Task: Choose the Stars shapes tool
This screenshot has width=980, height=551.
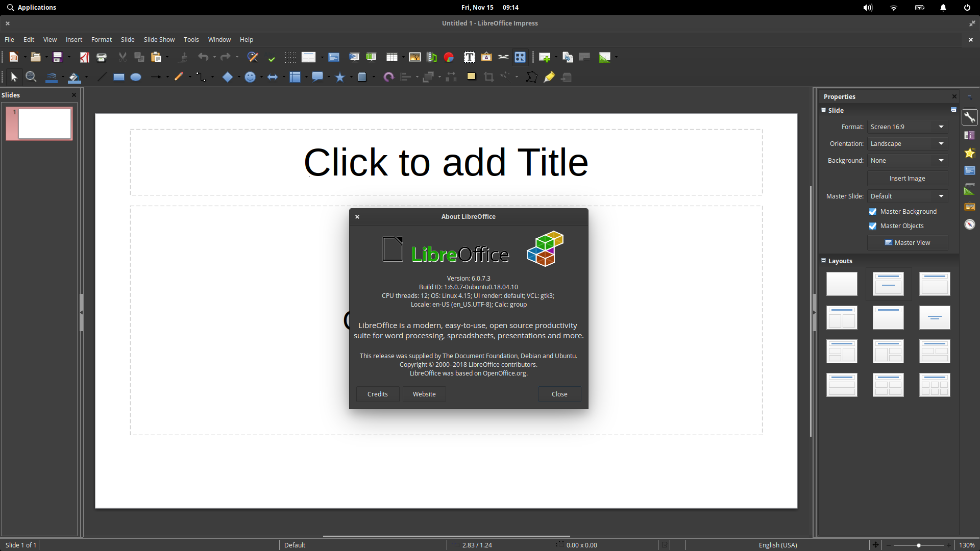Action: pos(340,77)
